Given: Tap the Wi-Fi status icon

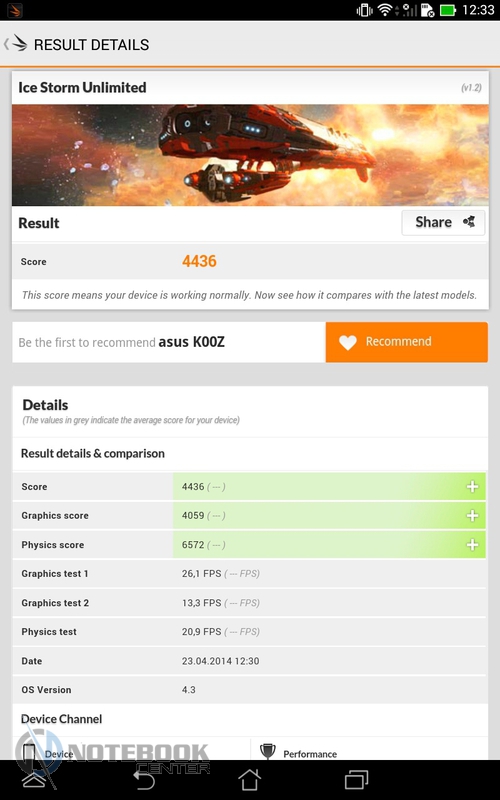Looking at the screenshot, I should click(385, 10).
